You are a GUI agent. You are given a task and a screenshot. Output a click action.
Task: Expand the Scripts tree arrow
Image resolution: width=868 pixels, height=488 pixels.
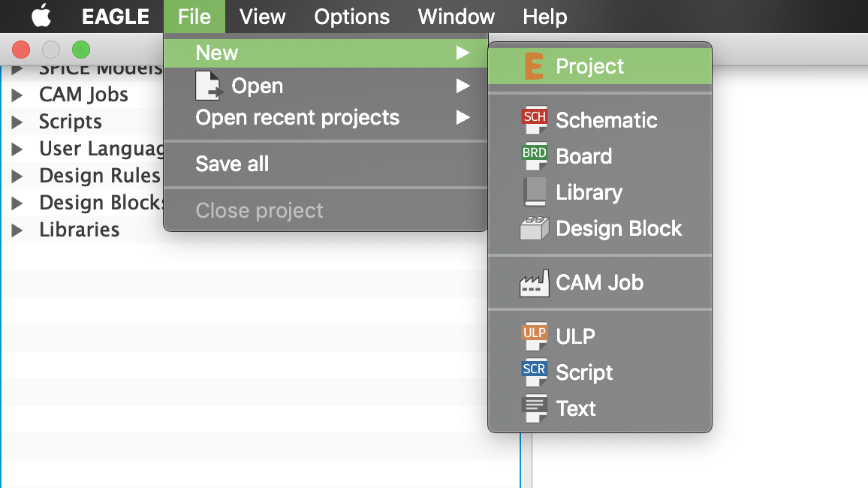click(x=17, y=122)
